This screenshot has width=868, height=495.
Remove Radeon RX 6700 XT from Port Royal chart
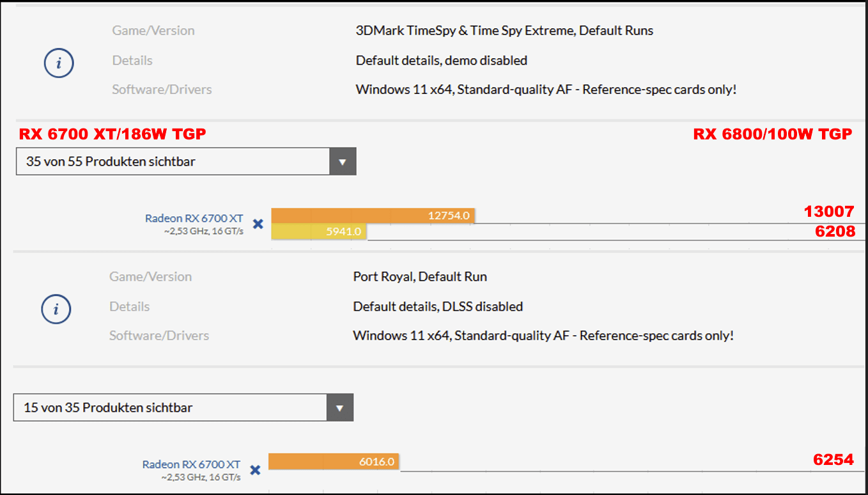[255, 470]
